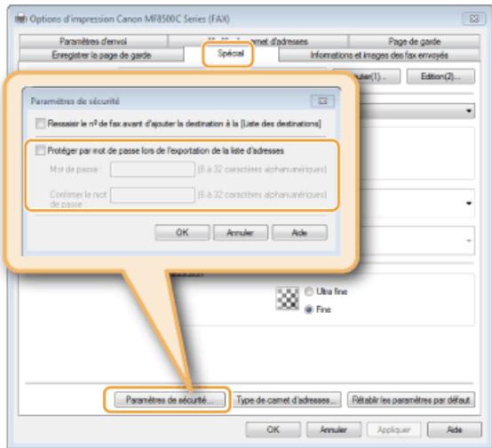Viewport: 492px width, 448px height.
Task: Tick Protéger par mot de passe checkbox
Action: pos(40,150)
